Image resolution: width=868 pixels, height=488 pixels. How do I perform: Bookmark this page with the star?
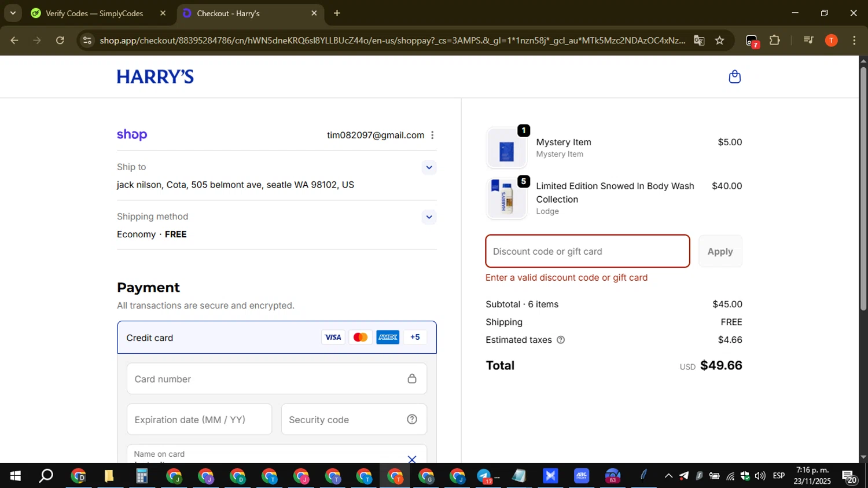tap(719, 41)
